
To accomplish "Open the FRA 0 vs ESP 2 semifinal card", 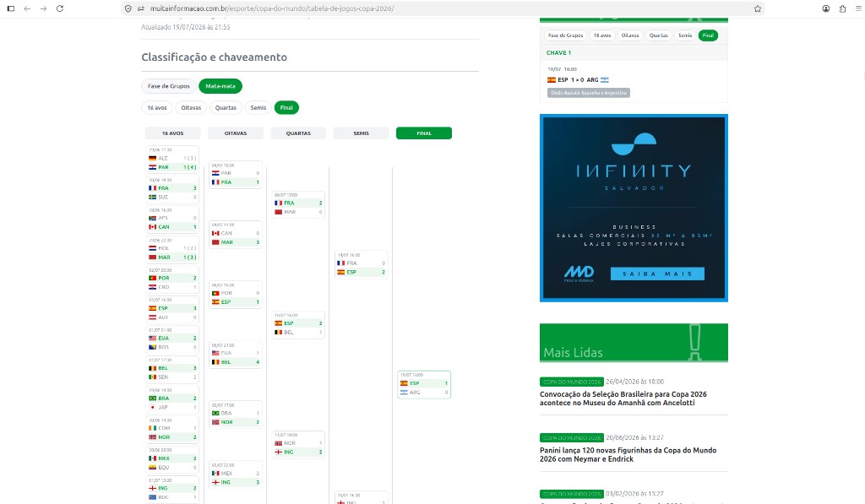I will point(362,264).
